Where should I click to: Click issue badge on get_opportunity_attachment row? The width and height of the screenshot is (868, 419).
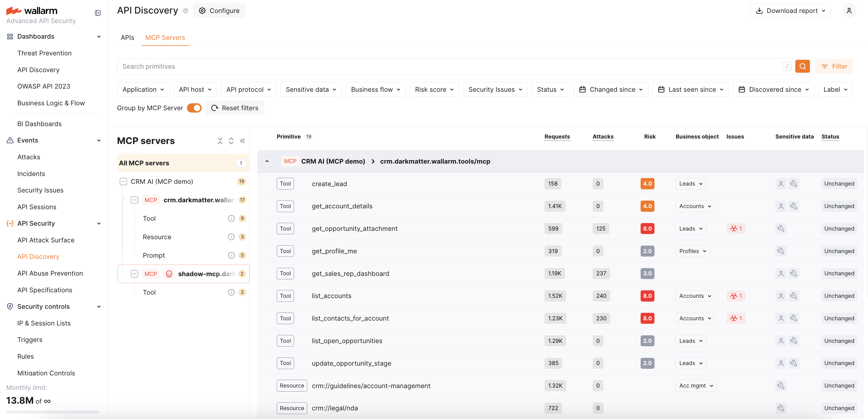coord(736,229)
